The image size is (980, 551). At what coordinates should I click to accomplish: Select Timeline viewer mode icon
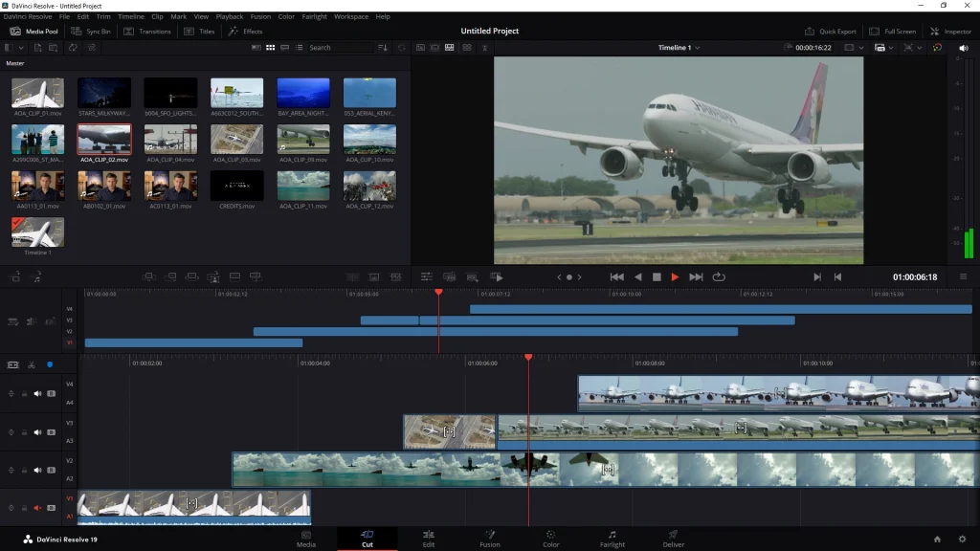[450, 48]
